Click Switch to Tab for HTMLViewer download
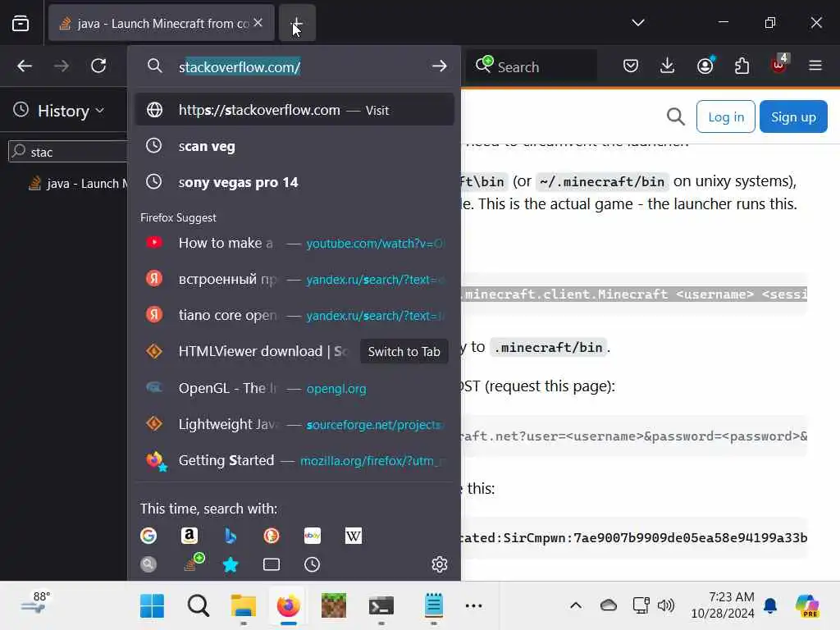The image size is (840, 630). tap(404, 351)
